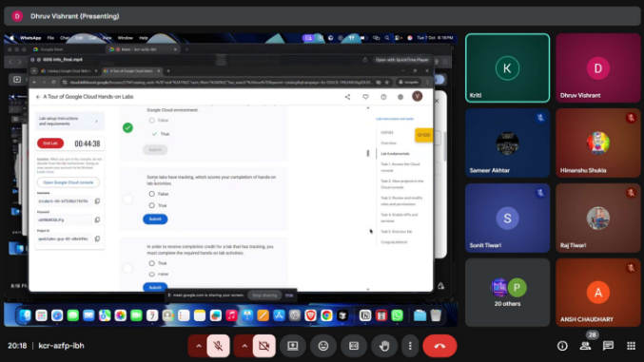Click the globe language icon in lab header
The width and height of the screenshot is (644, 362).
coord(400,97)
